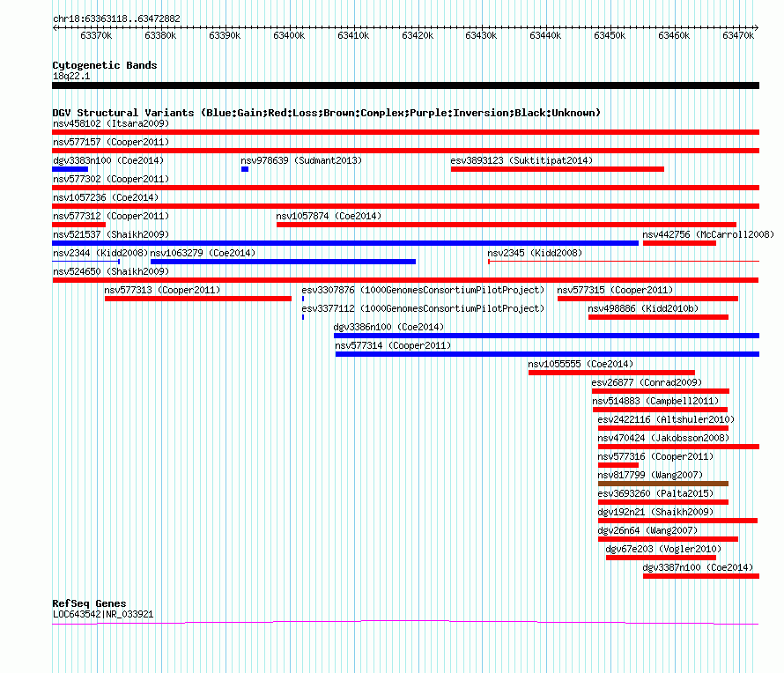The width and height of the screenshot is (784, 673).
Task: Click the left arrow of the coordinate ruler
Action: click(x=55, y=27)
